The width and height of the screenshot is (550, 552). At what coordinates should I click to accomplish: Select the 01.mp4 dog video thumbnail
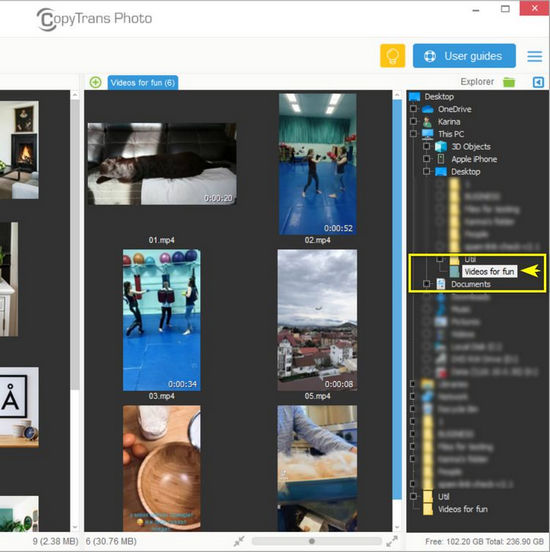pos(162,164)
